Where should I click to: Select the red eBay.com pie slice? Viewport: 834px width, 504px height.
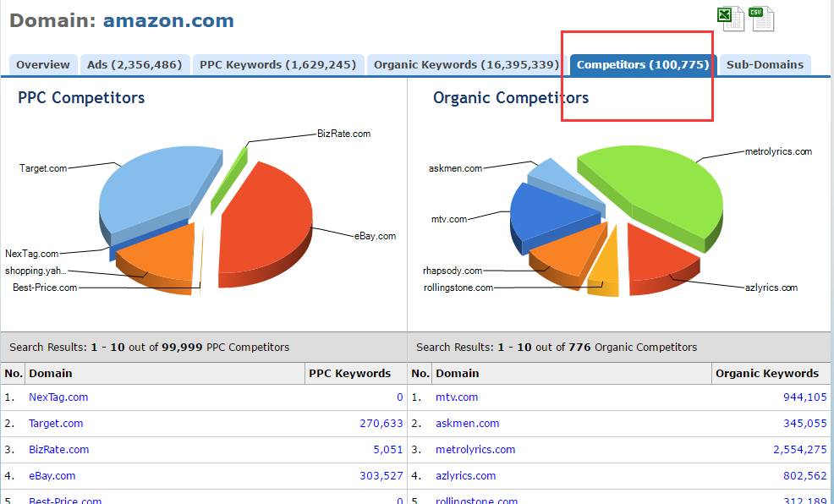tap(265, 223)
